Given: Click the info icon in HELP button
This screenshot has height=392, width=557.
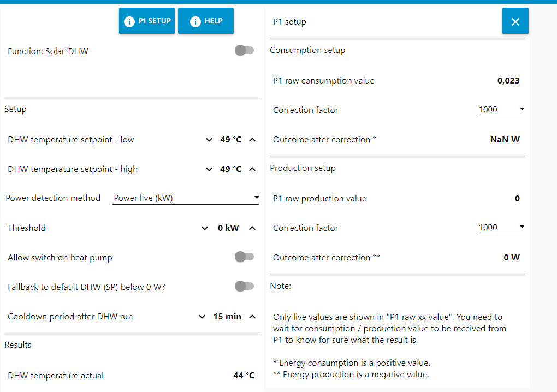Looking at the screenshot, I should coord(195,22).
